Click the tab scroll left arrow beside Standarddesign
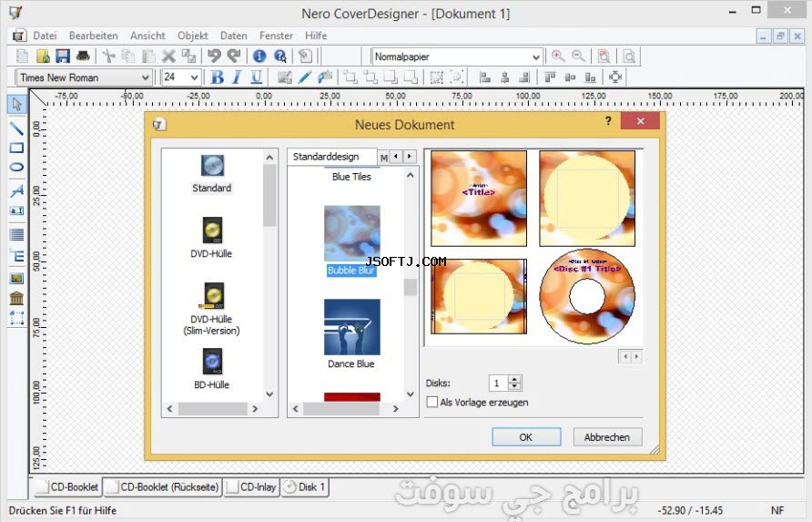Screen dimensions: 812x522 [x=396, y=156]
